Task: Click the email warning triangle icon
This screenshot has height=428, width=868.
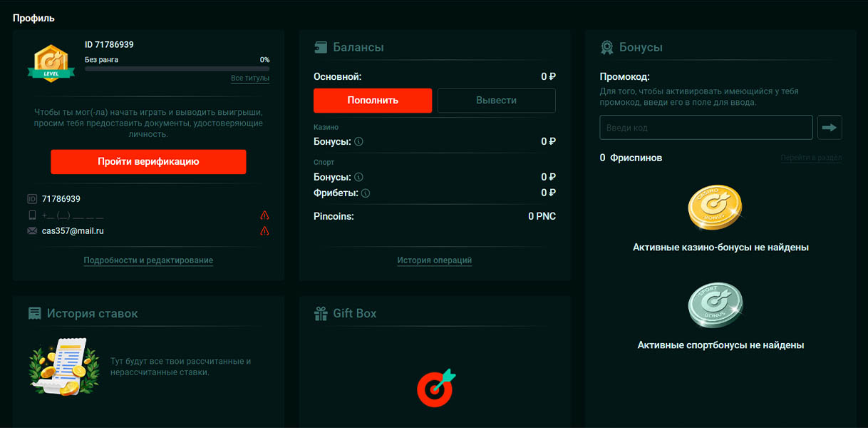Action: pos(264,231)
